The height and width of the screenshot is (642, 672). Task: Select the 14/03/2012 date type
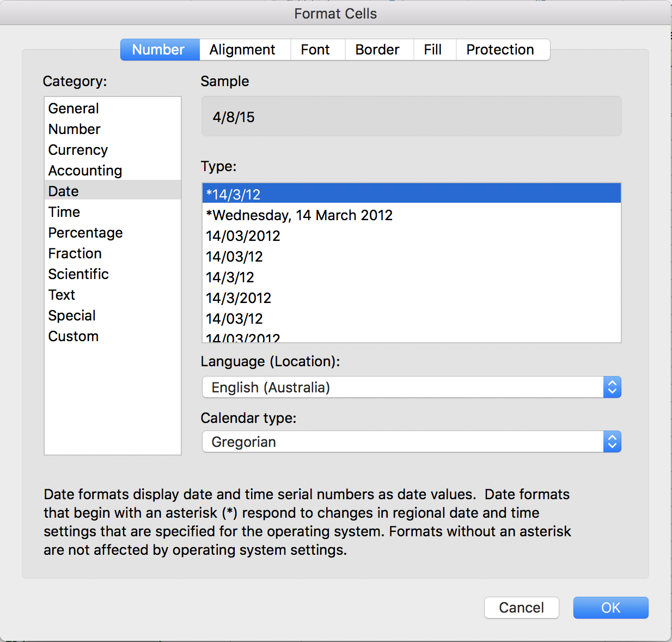(x=243, y=236)
